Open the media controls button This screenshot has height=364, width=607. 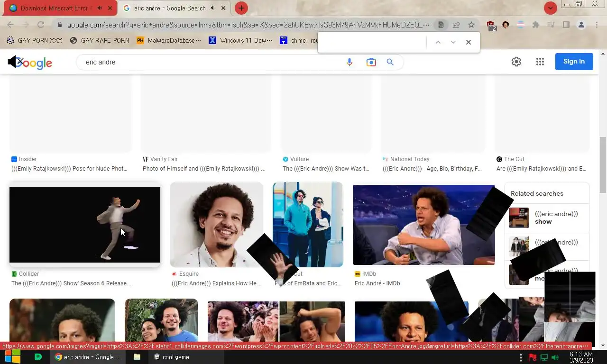point(551,25)
